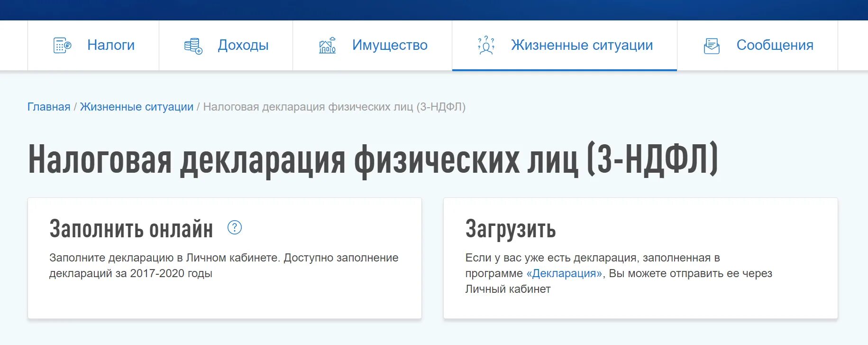Click the description mentioning 2017-2020 годы

pyautogui.click(x=224, y=265)
